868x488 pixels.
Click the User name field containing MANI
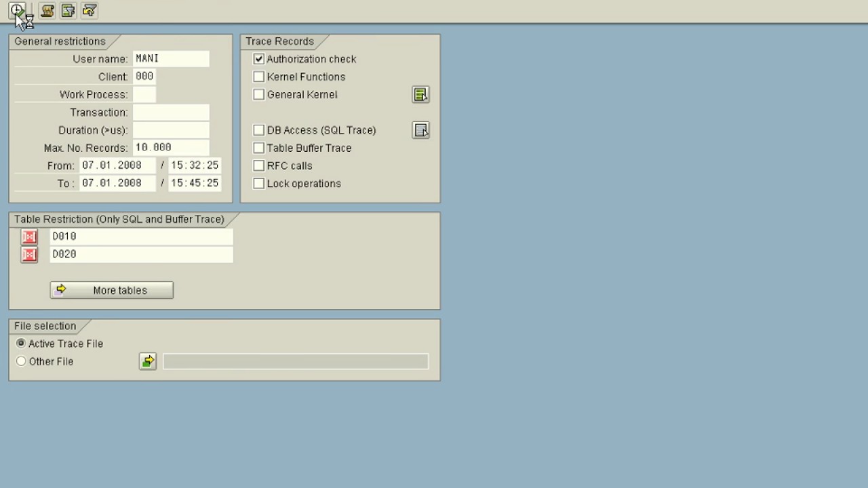[x=171, y=59]
